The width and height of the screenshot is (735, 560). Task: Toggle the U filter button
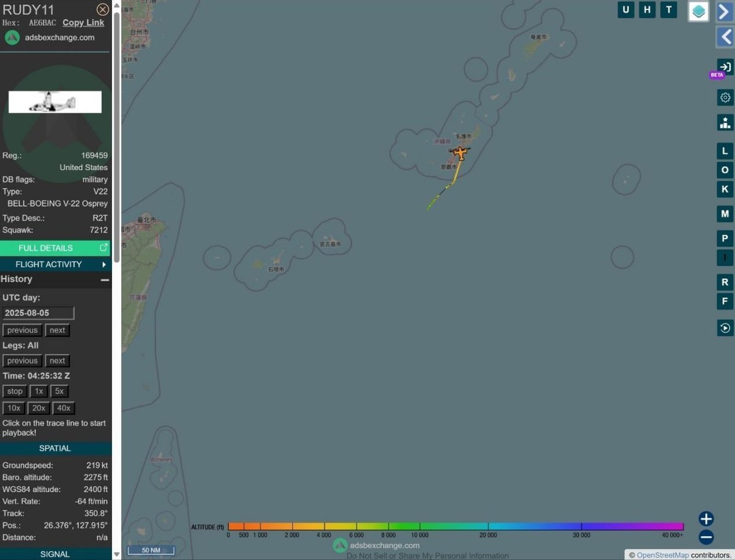[625, 10]
